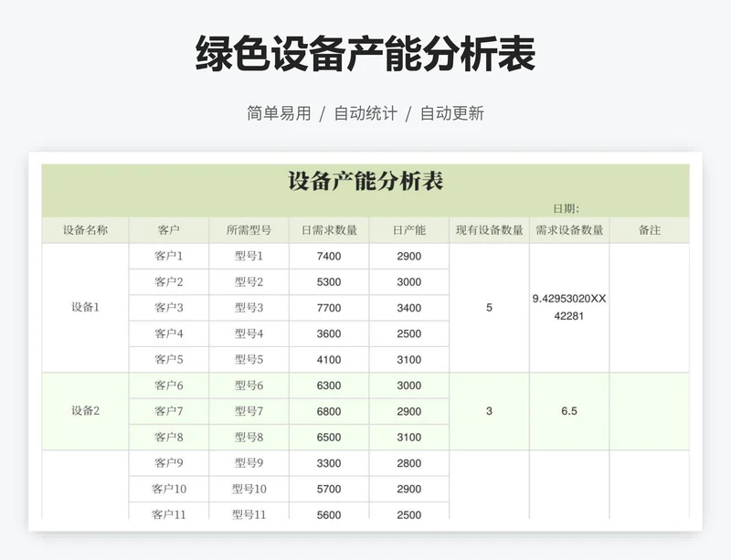Screen dimensions: 731x560
Task: Select 客户7's daily capacity 2900
Action: pyautogui.click(x=409, y=411)
